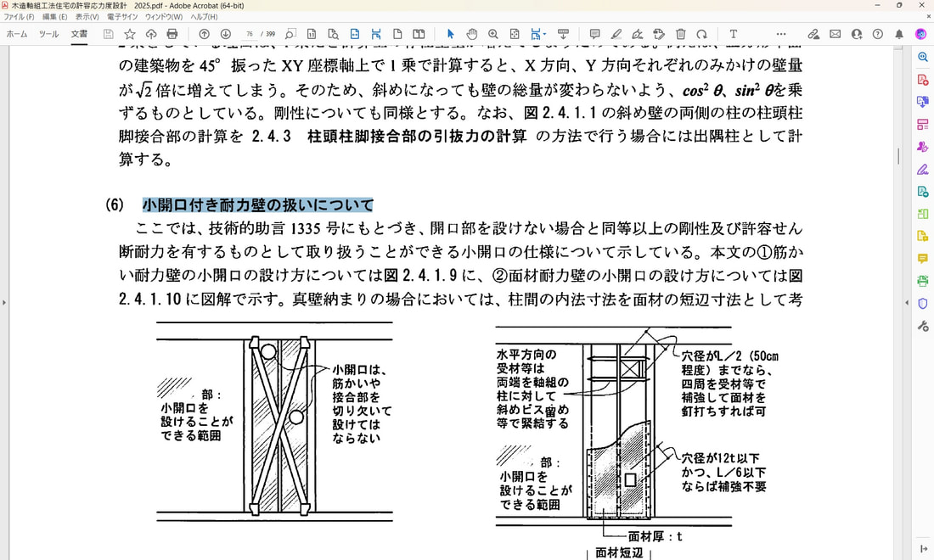Add a sticky note comment
934x560 pixels.
[594, 34]
